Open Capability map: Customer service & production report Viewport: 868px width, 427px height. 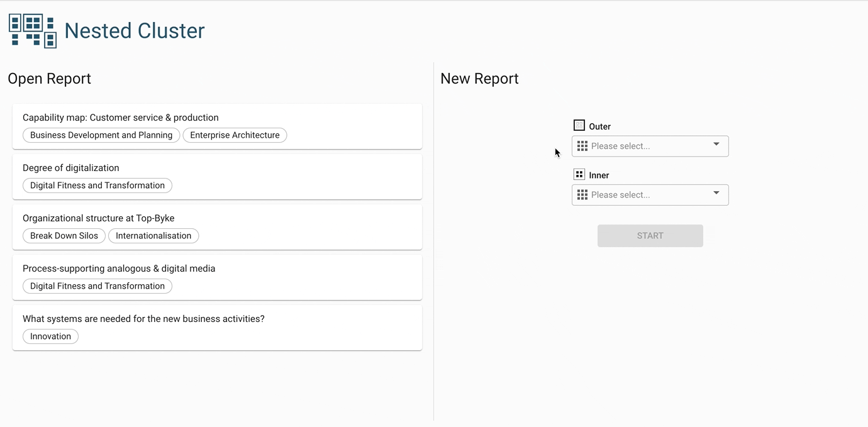[x=121, y=118]
